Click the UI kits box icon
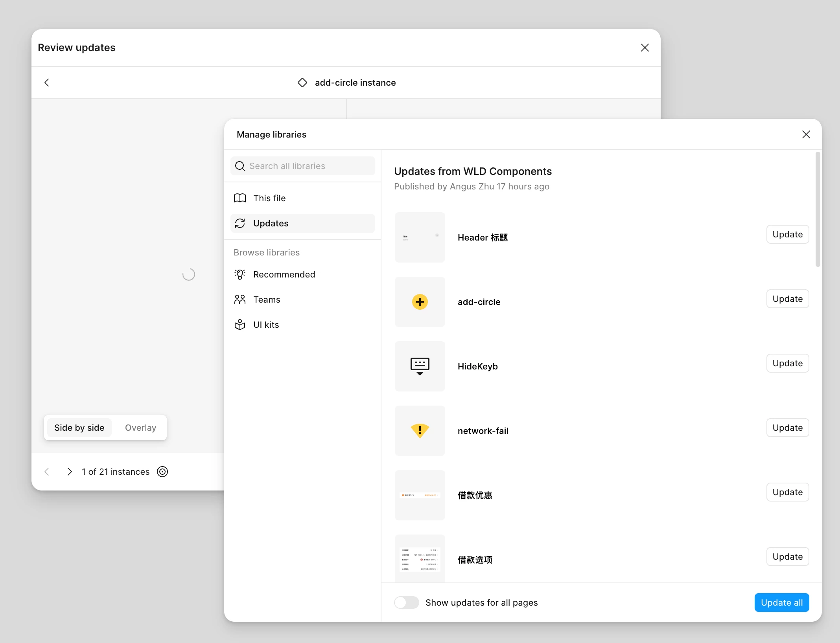This screenshot has height=643, width=840. pyautogui.click(x=240, y=325)
